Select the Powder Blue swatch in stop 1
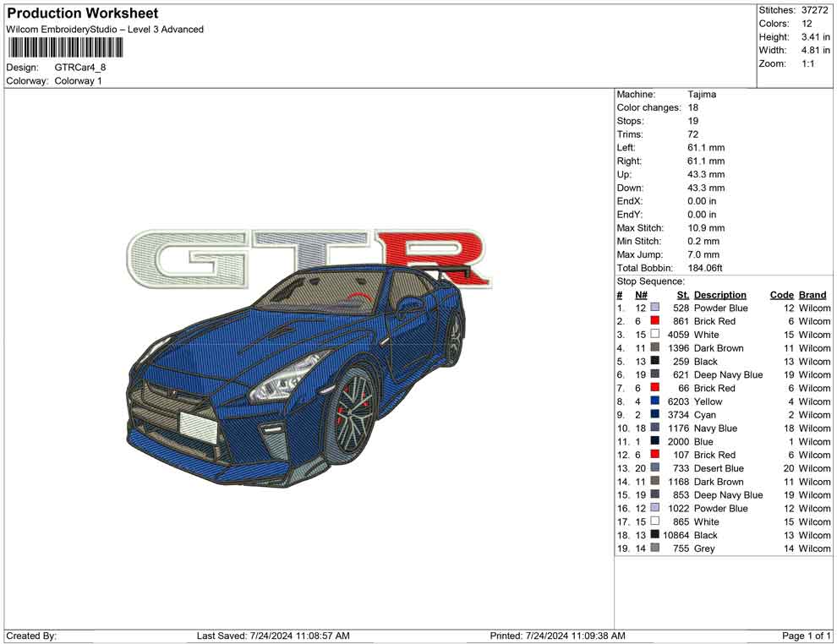837x644 pixels. tap(653, 308)
